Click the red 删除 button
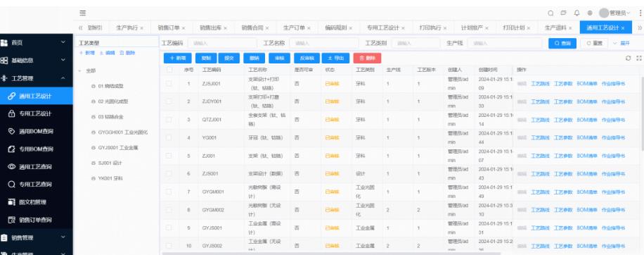644x255 pixels. click(x=367, y=58)
